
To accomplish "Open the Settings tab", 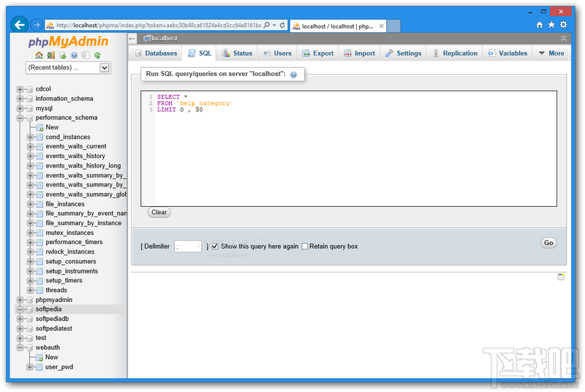I will click(404, 53).
